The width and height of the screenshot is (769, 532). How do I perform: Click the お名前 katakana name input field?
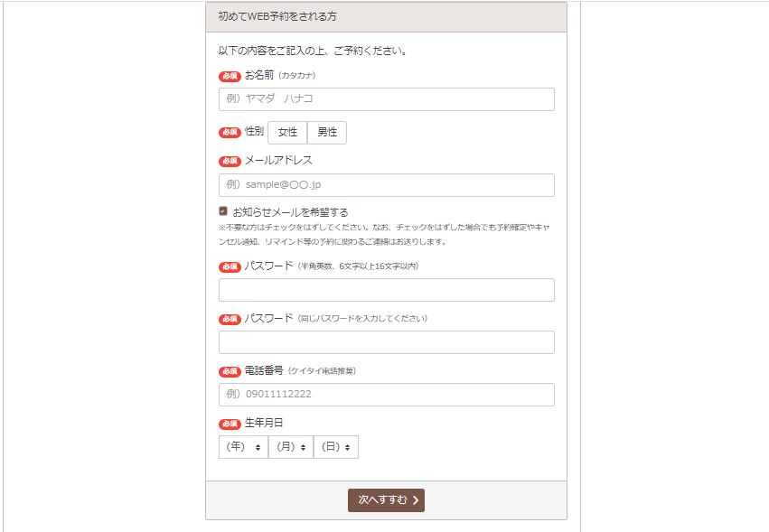pos(386,99)
